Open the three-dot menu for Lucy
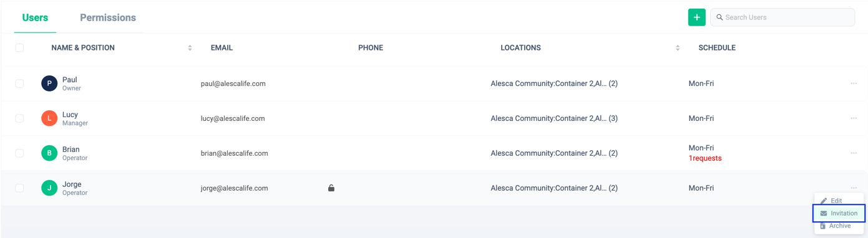The image size is (868, 238). tap(854, 118)
